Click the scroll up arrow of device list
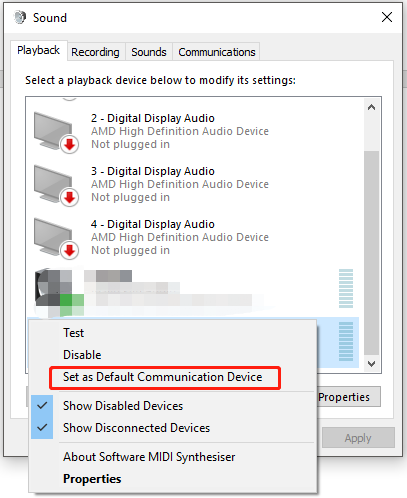Image resolution: width=407 pixels, height=498 pixels. pyautogui.click(x=371, y=107)
